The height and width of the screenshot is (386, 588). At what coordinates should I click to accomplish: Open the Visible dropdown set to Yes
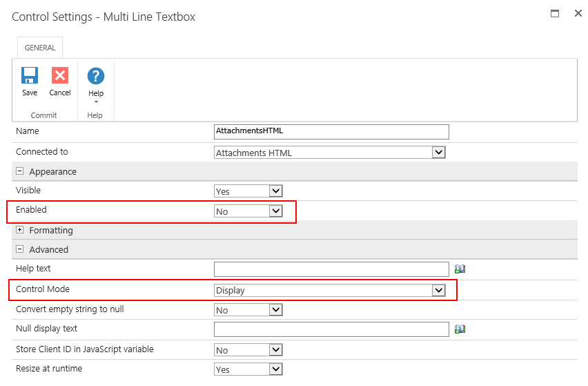click(x=248, y=191)
